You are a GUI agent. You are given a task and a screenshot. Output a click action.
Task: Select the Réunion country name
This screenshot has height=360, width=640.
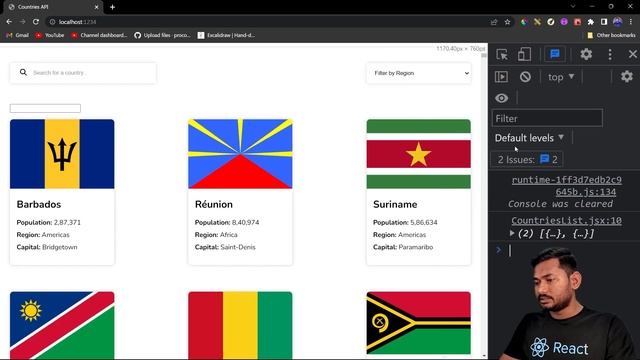pyautogui.click(x=213, y=204)
